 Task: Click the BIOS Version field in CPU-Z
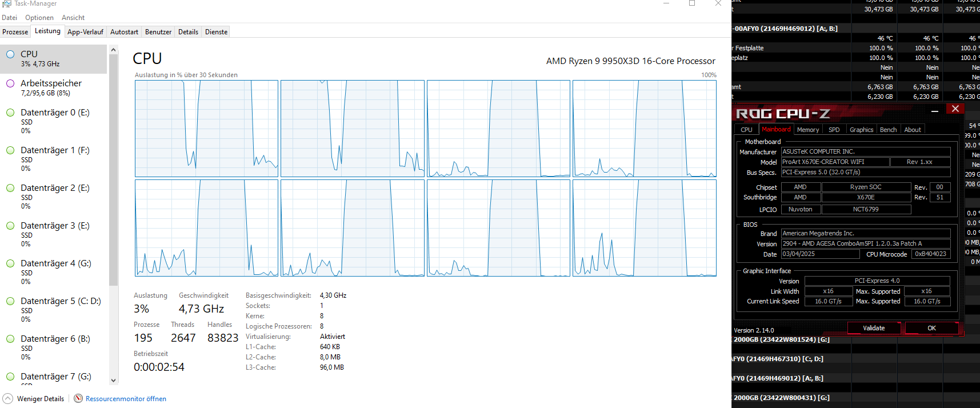866,243
